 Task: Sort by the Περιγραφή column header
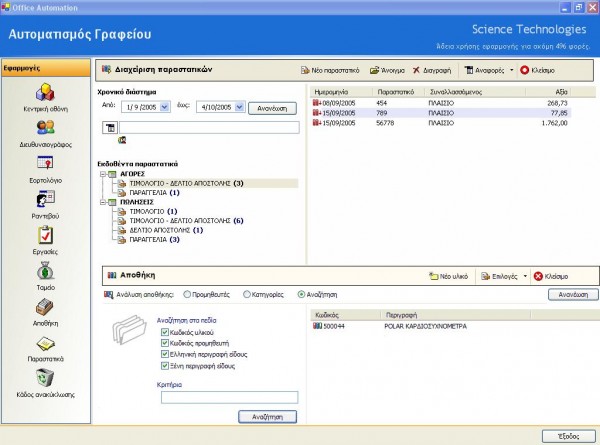[455, 315]
